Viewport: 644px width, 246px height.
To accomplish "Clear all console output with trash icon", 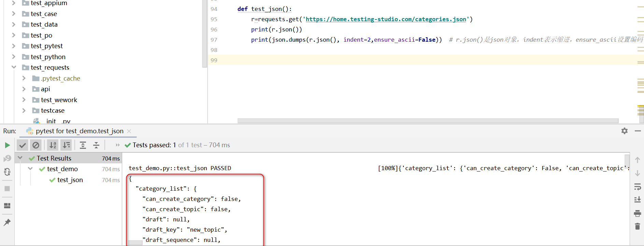I will point(637,226).
